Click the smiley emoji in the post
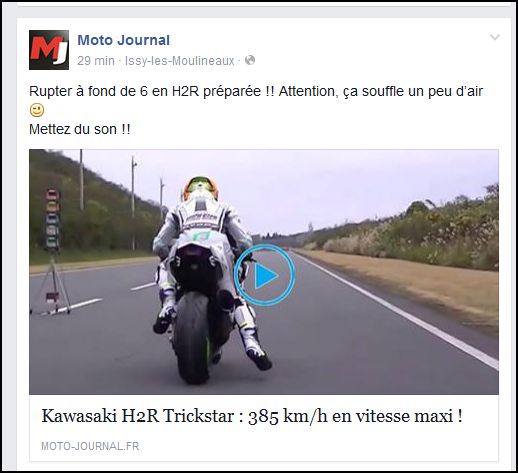Viewport: 518px width, 473px height. [37, 110]
